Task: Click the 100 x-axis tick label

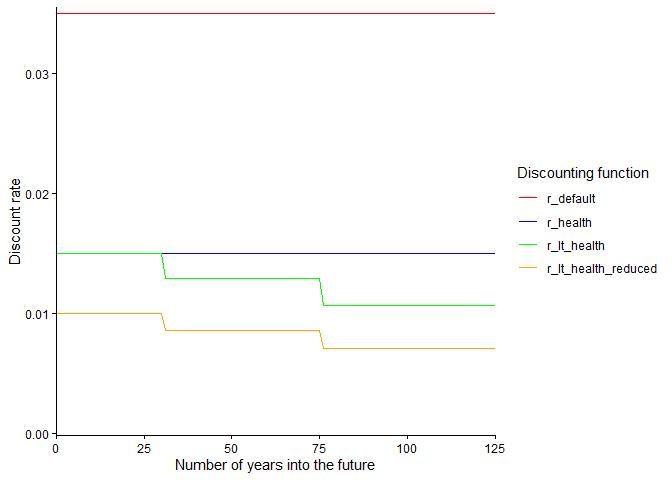Action: pyautogui.click(x=407, y=450)
